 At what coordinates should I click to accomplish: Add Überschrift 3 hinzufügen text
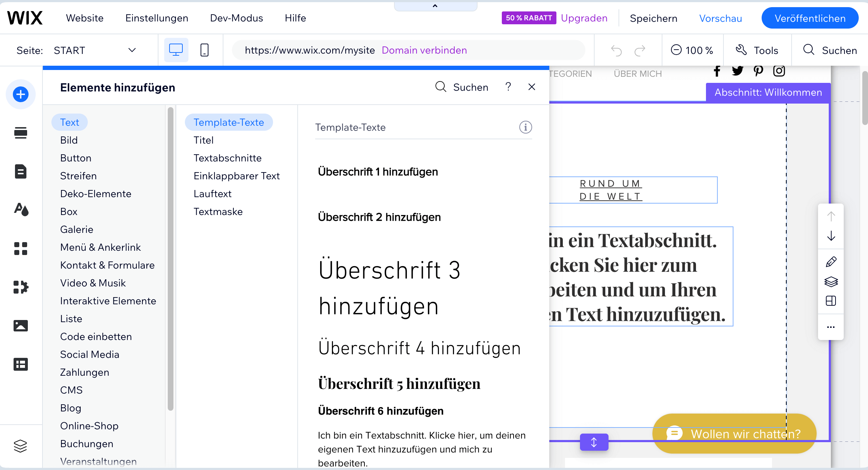click(389, 288)
